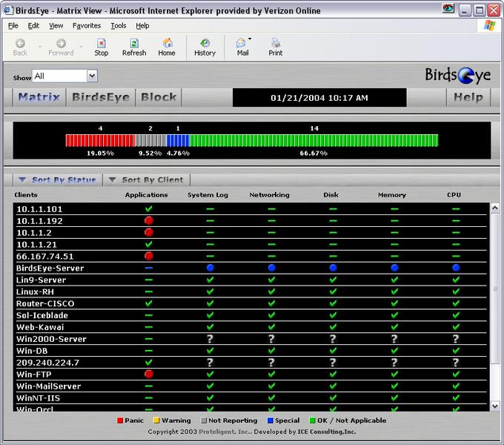Click green check for Router-CISCO Applications
This screenshot has height=445, width=504.
click(148, 303)
